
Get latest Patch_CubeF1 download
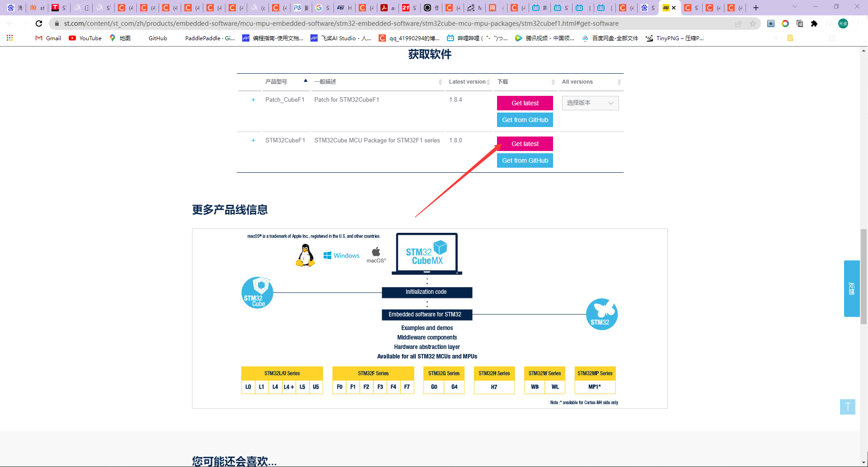click(x=525, y=103)
